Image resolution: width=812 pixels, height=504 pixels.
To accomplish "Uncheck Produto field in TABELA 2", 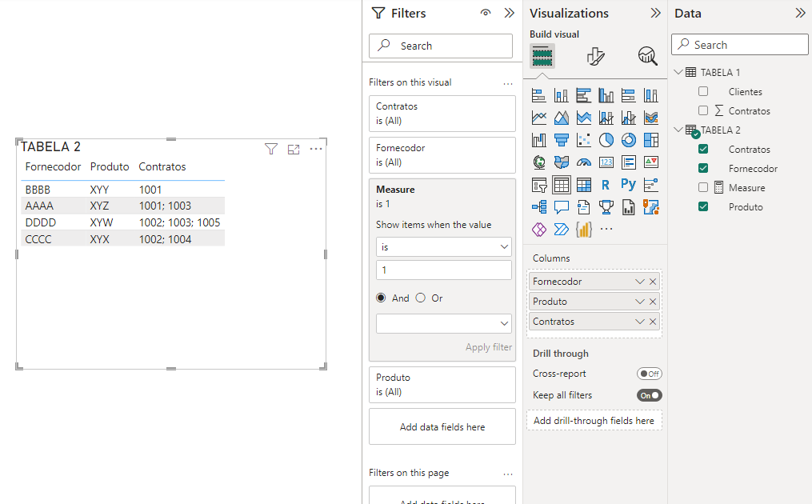I will click(703, 206).
